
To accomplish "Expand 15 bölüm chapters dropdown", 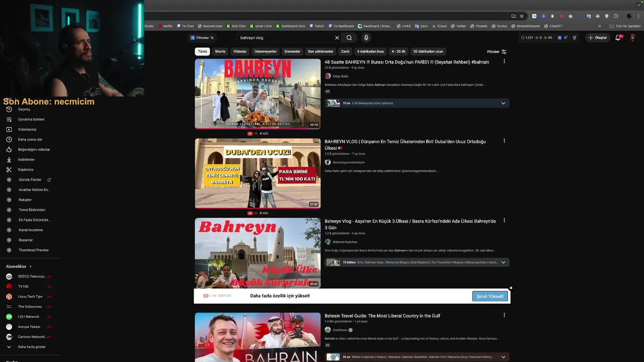I will tap(503, 262).
